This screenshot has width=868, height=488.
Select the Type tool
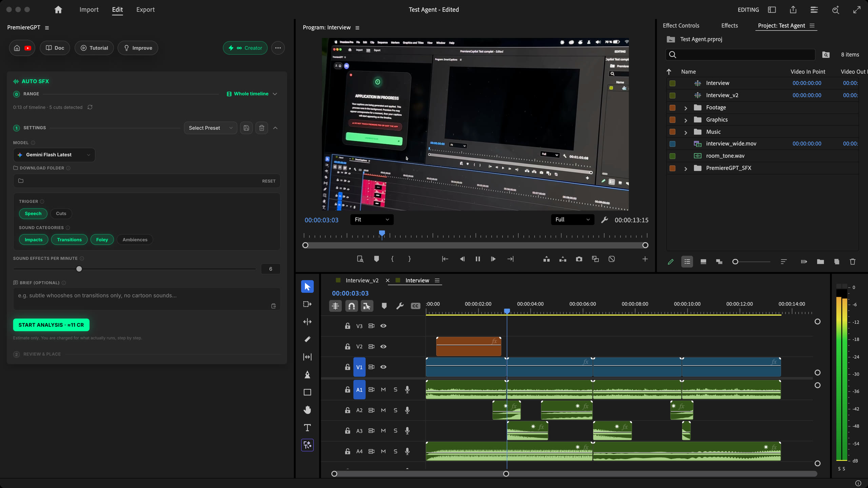coord(307,427)
